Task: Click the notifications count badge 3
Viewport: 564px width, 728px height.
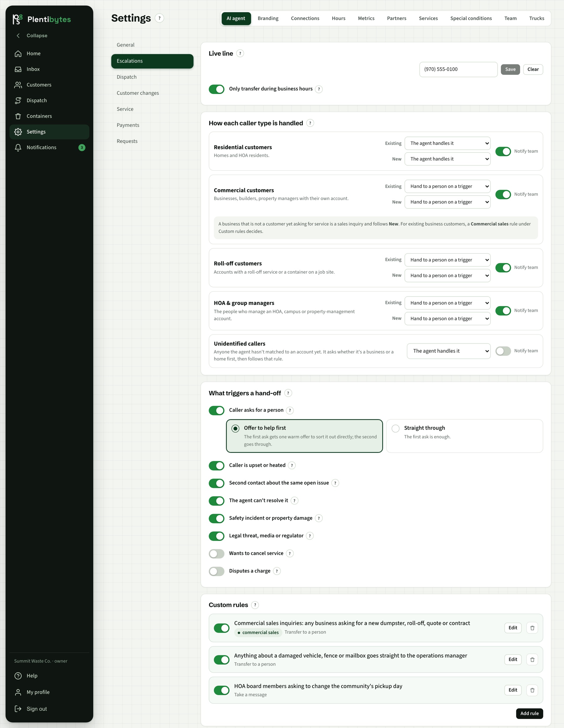Action: [x=82, y=148]
